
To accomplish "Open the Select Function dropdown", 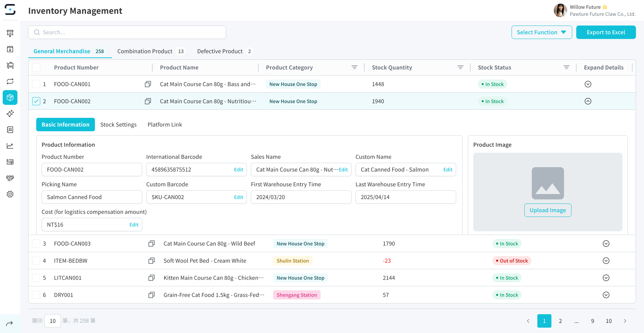I will 541,32.
